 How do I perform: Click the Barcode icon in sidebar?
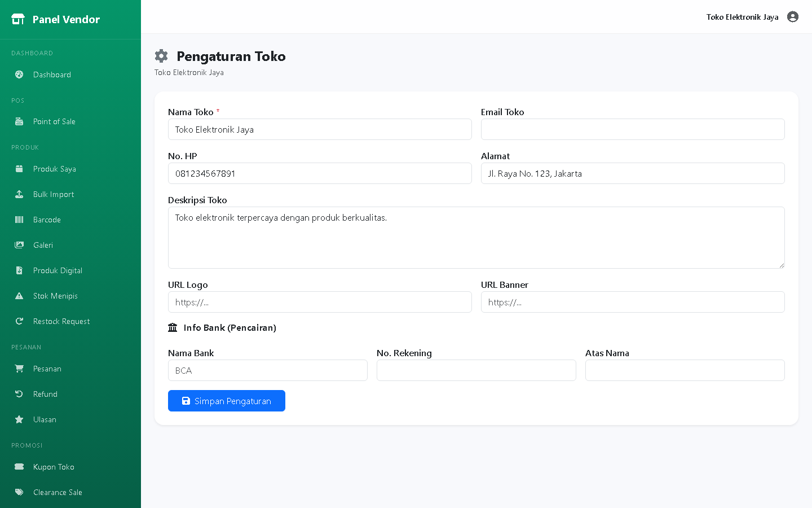[x=19, y=220]
